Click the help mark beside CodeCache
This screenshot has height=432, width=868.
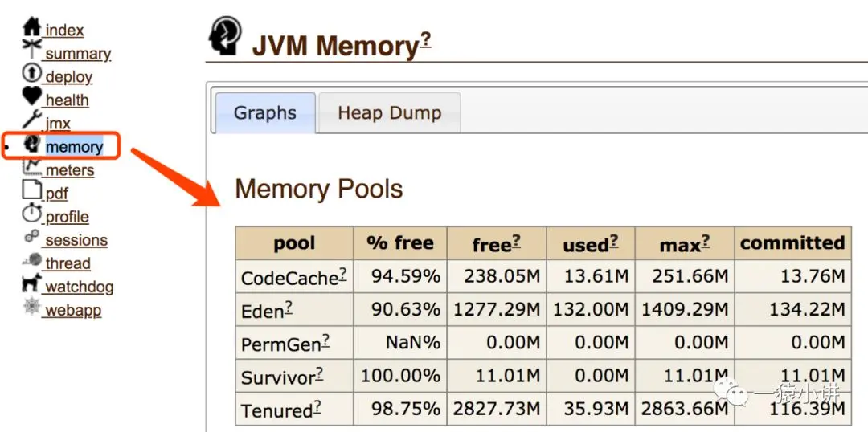[x=343, y=273]
